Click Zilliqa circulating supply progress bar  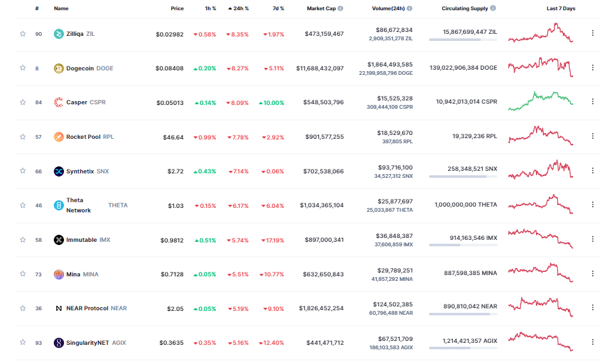463,40
